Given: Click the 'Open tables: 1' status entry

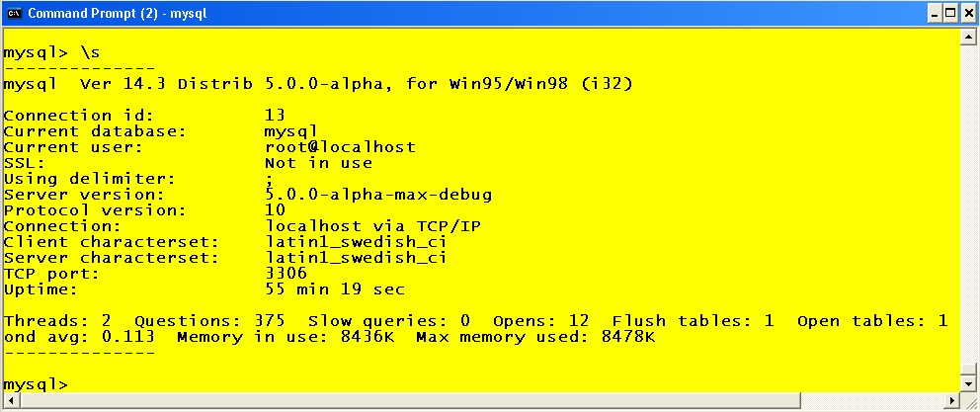Looking at the screenshot, I should pyautogui.click(x=872, y=321).
